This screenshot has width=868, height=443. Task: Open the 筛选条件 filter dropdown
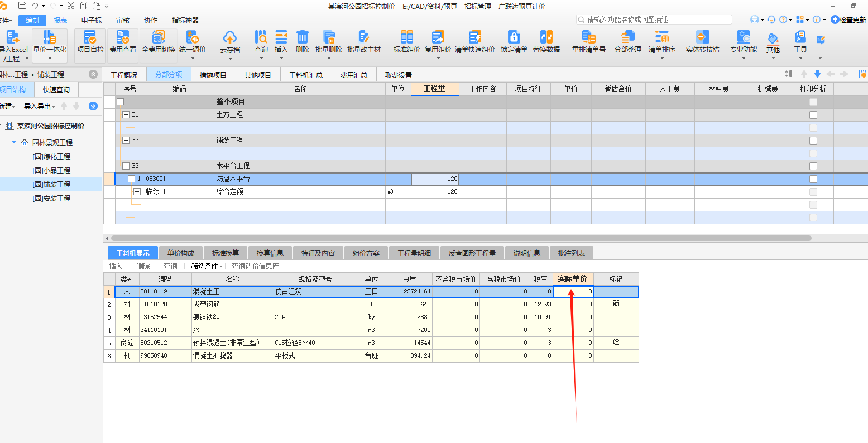[x=207, y=267]
